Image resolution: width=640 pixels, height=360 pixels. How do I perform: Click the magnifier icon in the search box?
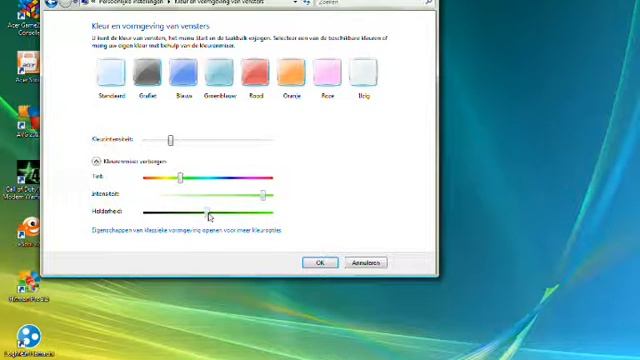(x=429, y=2)
